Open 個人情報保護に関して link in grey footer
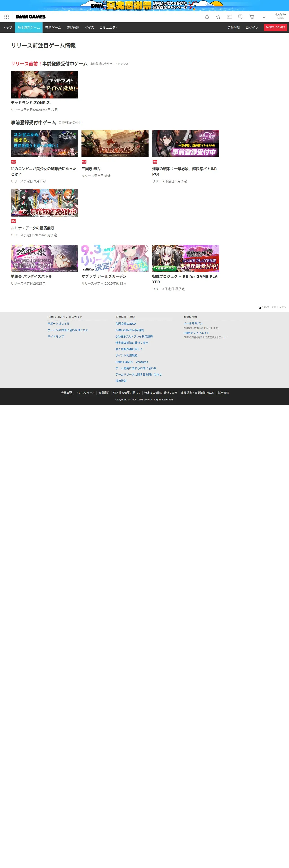 (x=129, y=349)
